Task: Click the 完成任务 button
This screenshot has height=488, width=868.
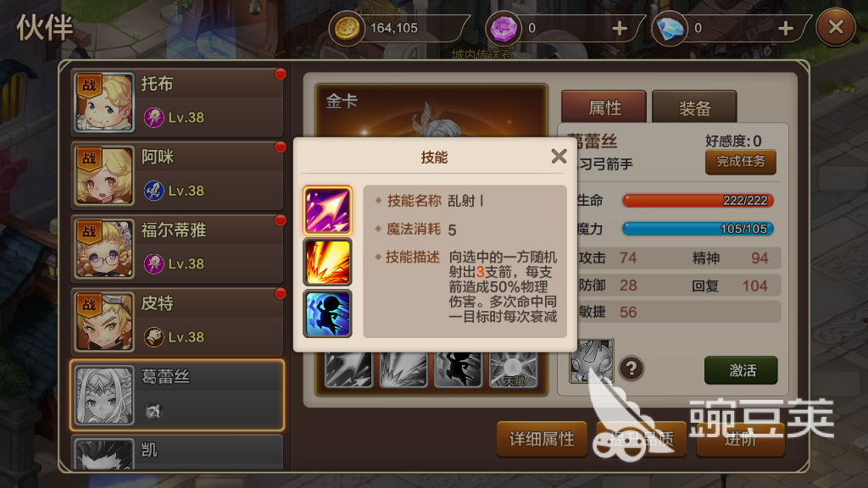Action: click(741, 162)
